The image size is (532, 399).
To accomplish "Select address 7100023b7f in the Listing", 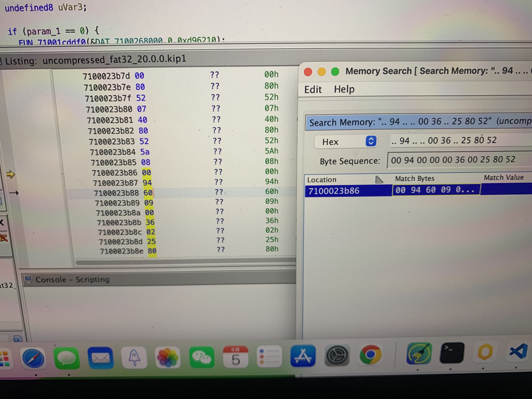I will (108, 98).
